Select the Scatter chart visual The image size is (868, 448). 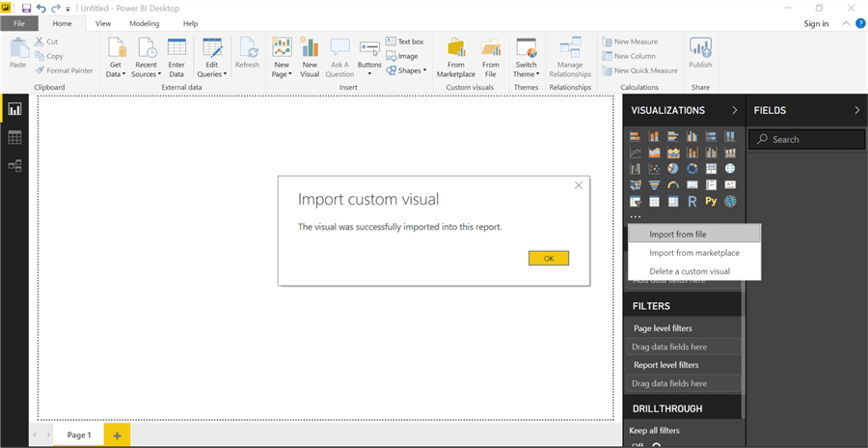pos(654,169)
